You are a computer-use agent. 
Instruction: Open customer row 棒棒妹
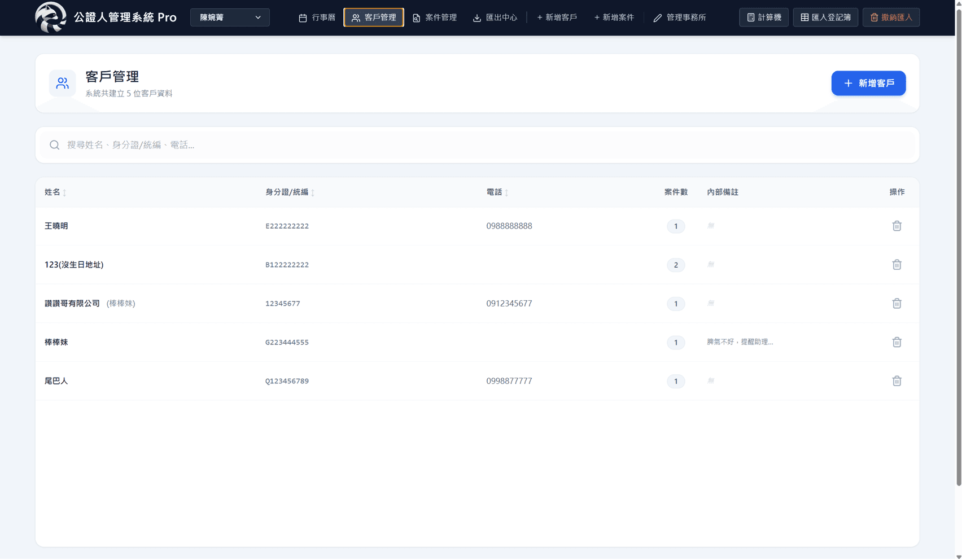(x=477, y=342)
